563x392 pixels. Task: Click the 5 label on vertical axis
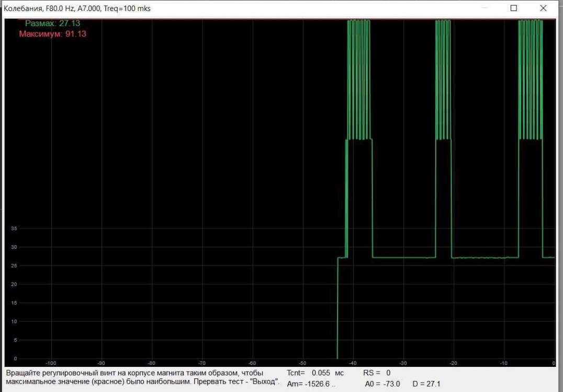point(15,340)
